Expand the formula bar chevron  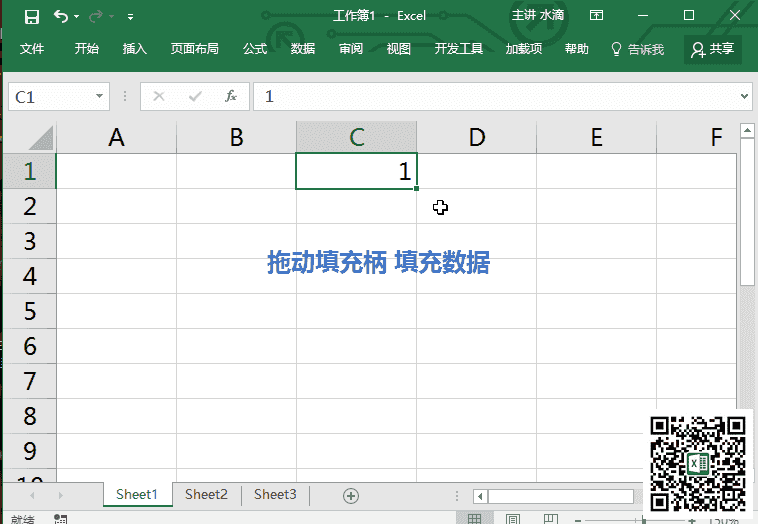tap(744, 96)
